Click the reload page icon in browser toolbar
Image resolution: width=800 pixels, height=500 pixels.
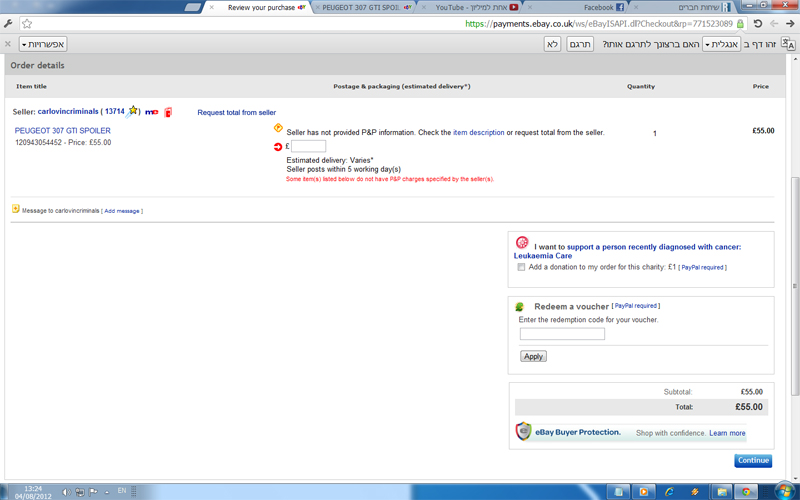(757, 22)
